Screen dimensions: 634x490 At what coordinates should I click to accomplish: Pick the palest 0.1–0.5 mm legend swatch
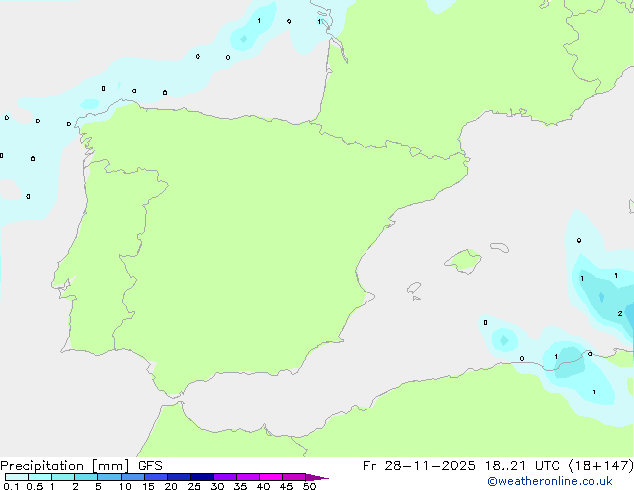coord(17,477)
